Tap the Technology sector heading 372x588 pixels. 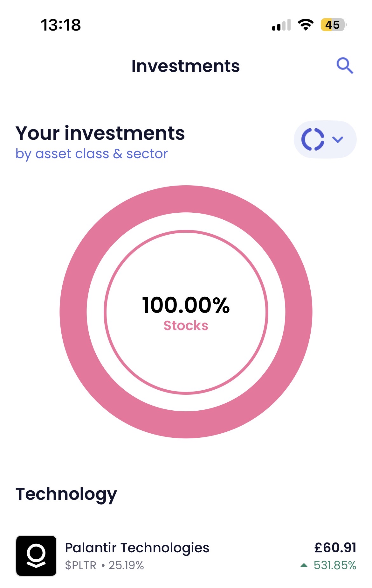pos(66,494)
